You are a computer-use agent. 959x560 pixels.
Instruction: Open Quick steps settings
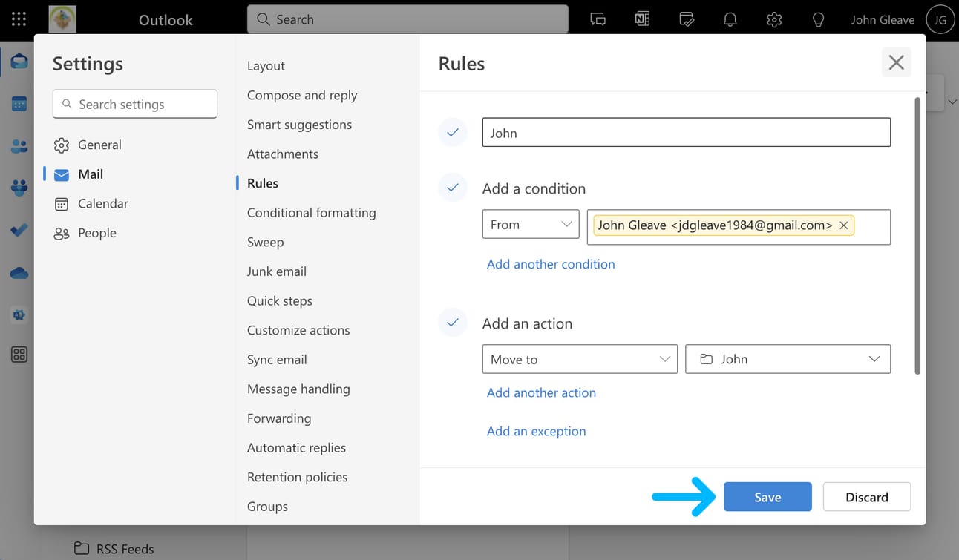[280, 300]
